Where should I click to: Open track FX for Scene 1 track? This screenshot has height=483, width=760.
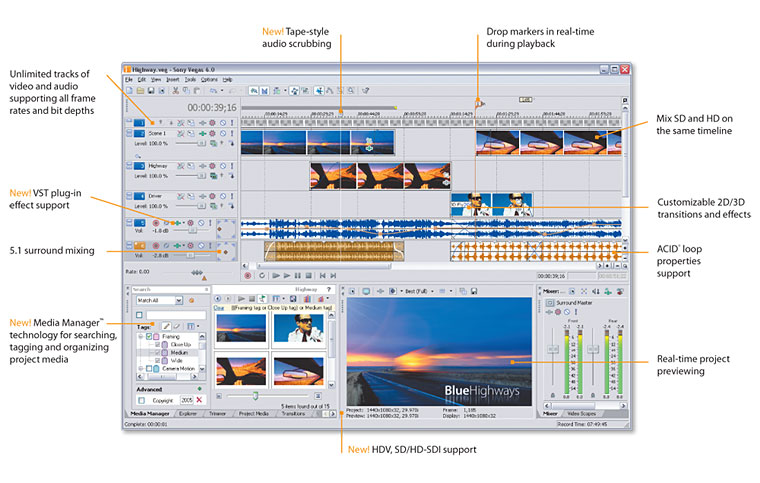[x=203, y=133]
